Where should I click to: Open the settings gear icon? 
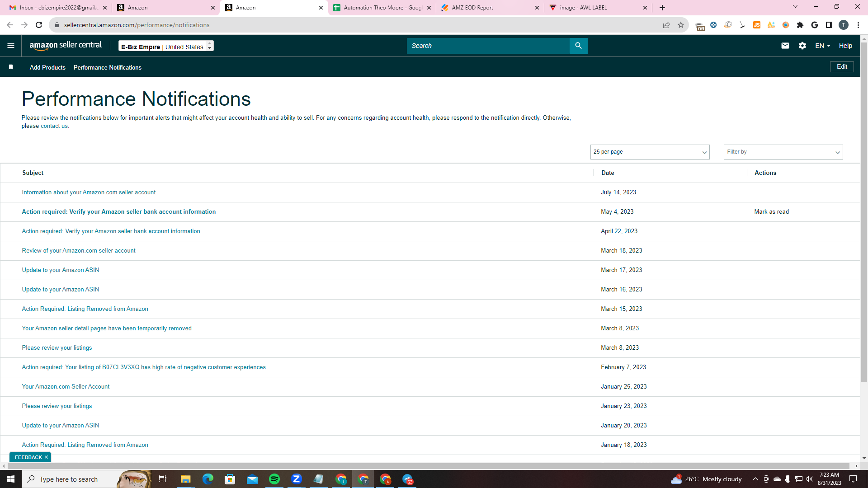(x=802, y=46)
